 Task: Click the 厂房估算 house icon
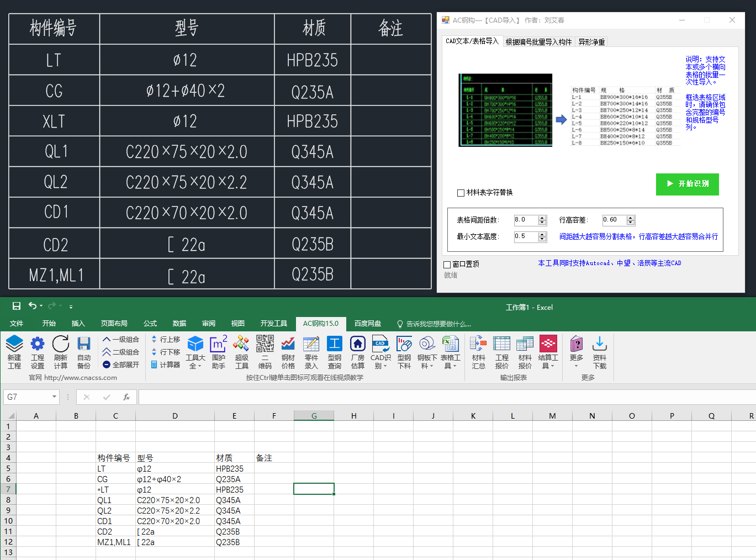(x=358, y=344)
